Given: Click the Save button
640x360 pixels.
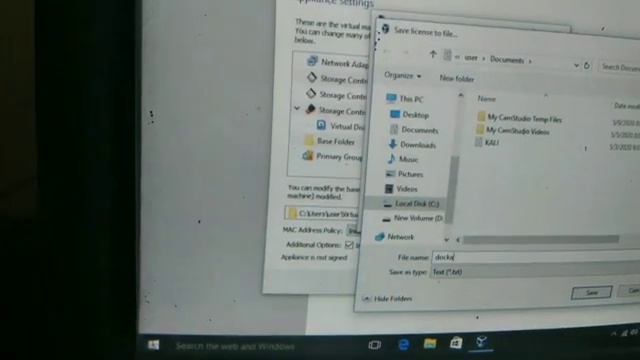Looking at the screenshot, I should pos(591,292).
